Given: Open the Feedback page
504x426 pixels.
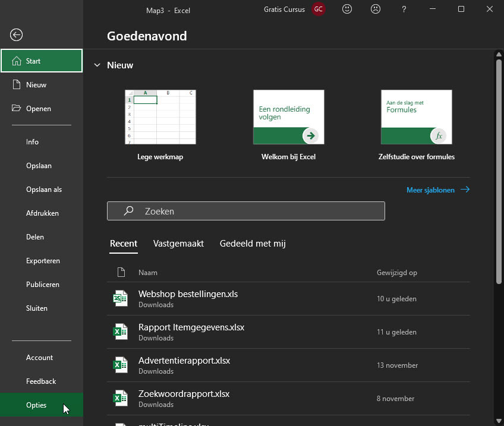Looking at the screenshot, I should (x=41, y=381).
